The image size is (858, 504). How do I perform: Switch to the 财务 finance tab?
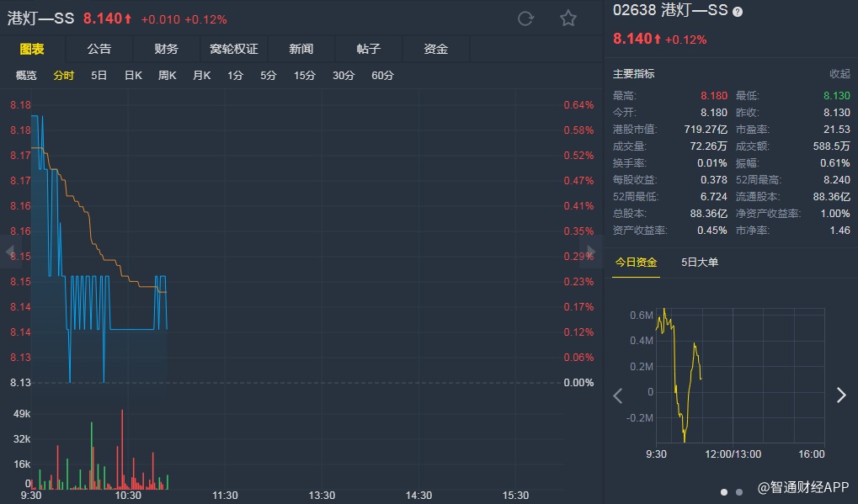(x=166, y=49)
